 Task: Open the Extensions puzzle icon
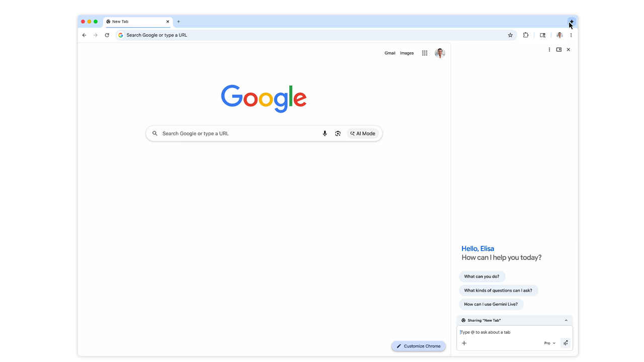tap(526, 35)
